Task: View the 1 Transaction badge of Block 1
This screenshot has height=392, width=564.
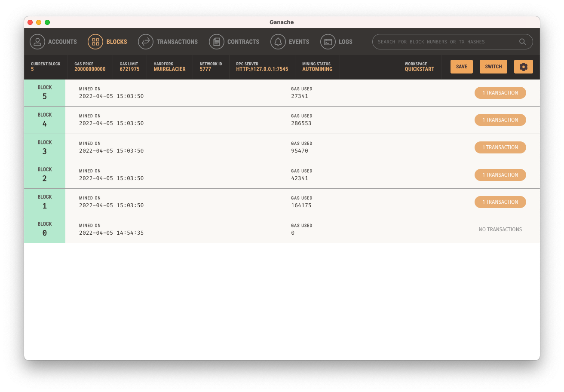Action: point(500,202)
